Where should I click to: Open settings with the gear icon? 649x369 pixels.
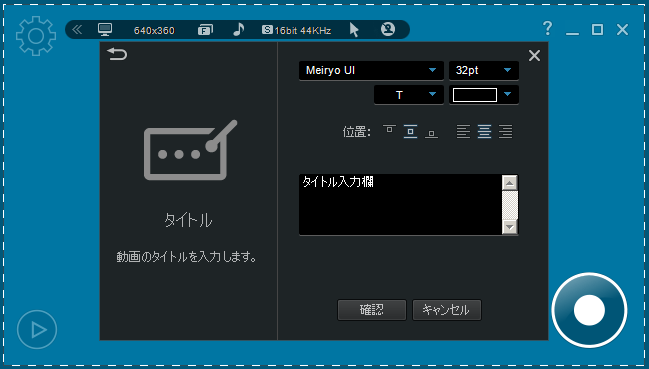click(36, 36)
